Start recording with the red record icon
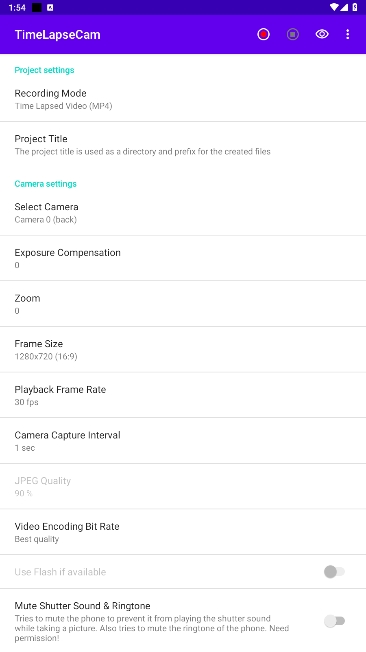Screen dimensions: 366x652 click(263, 34)
